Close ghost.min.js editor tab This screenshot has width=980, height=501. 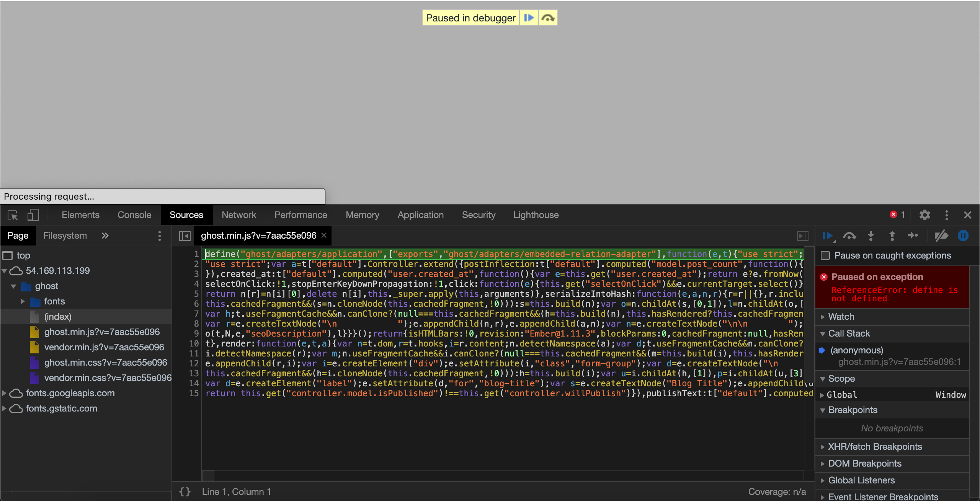point(324,235)
